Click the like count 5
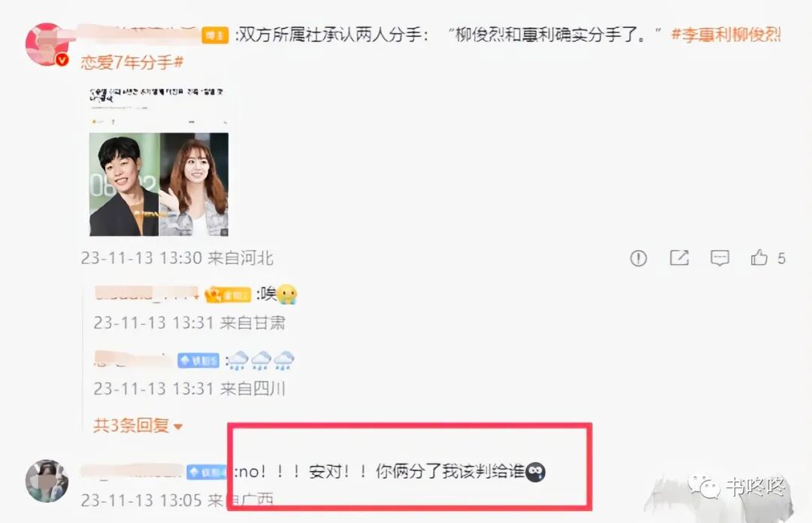The height and width of the screenshot is (523, 812). click(781, 258)
